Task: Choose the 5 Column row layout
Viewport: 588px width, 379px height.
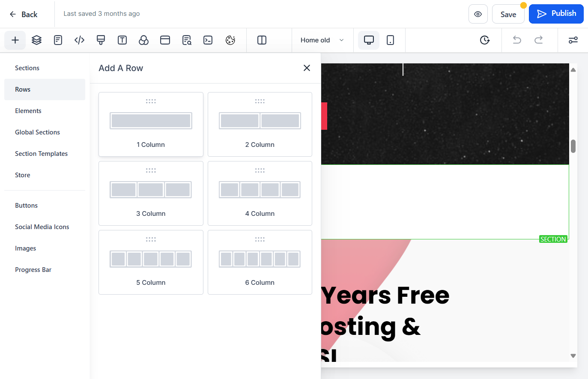Action: click(x=151, y=262)
